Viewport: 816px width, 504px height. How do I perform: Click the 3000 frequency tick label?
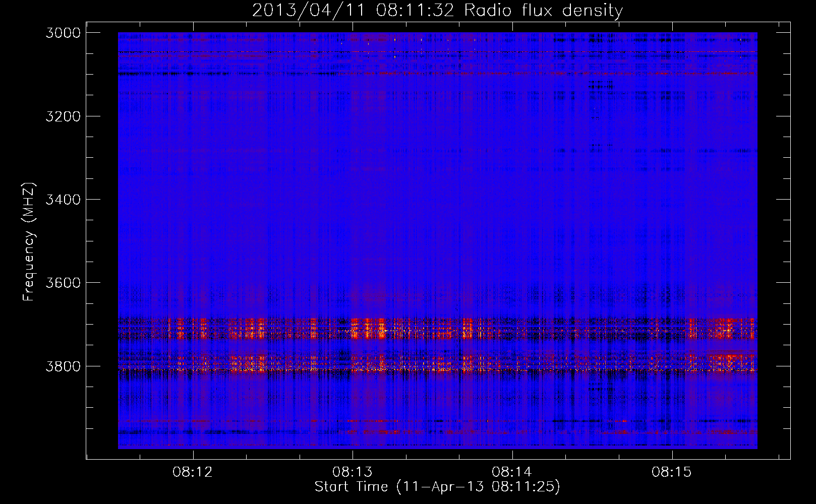pos(63,33)
